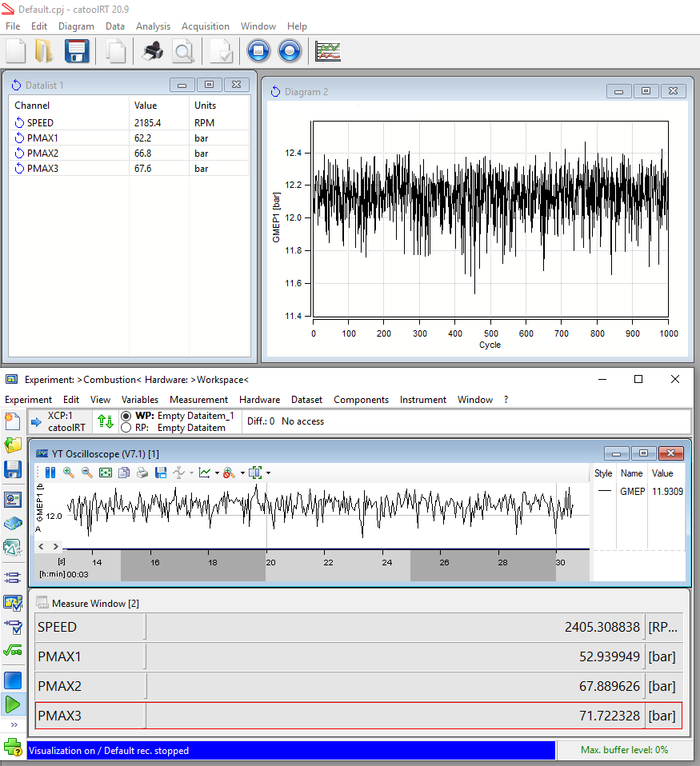Toggle the green up-down arrows page switch
The width and height of the screenshot is (700, 766).
[x=105, y=421]
